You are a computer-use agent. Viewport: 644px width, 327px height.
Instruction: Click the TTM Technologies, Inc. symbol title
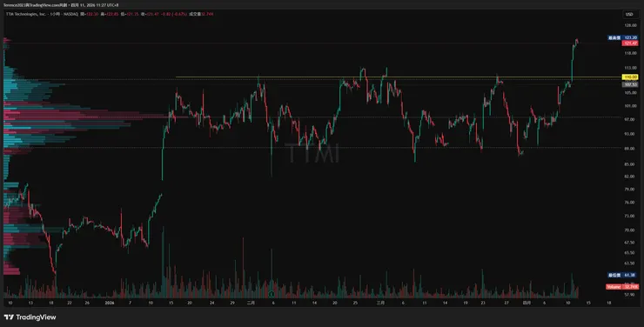coord(25,14)
